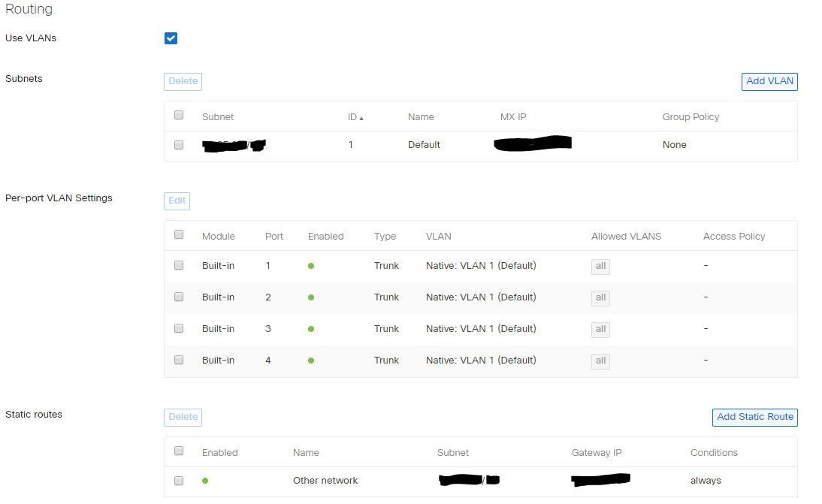Click the Add Static Route button

754,417
